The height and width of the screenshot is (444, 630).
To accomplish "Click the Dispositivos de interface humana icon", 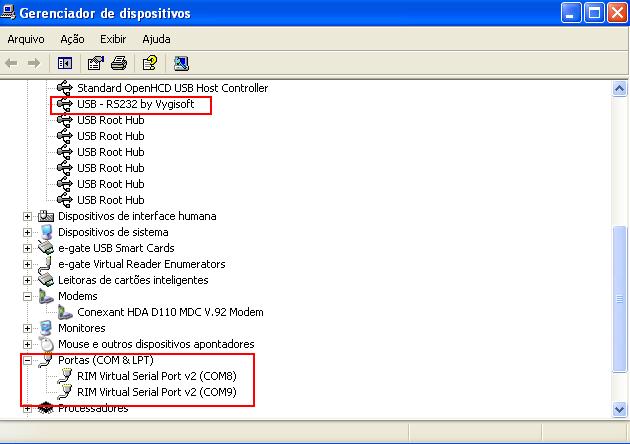I will tap(46, 216).
